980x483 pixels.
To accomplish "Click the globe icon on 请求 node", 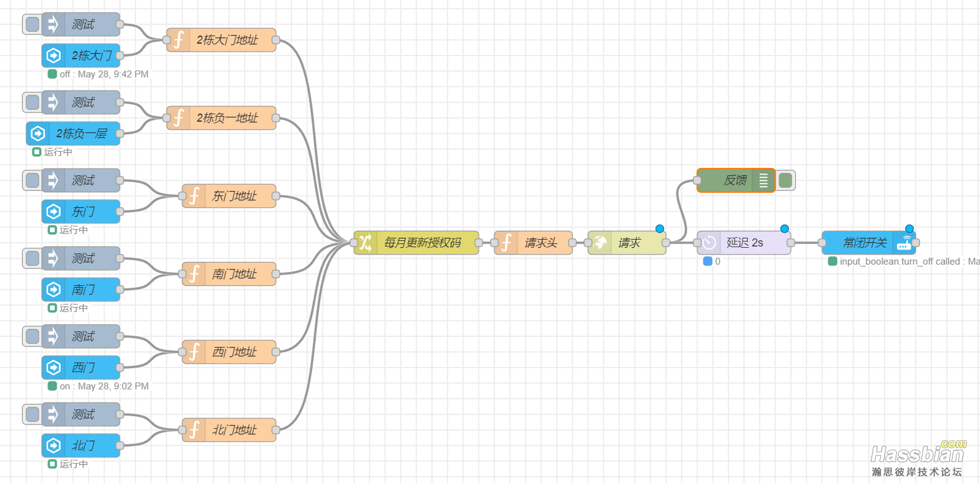I will (600, 243).
